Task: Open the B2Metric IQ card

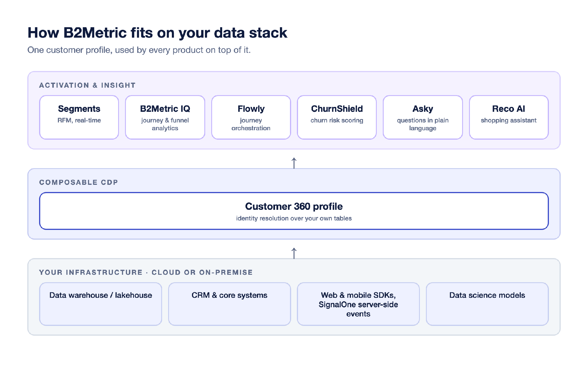Action: pos(165,117)
